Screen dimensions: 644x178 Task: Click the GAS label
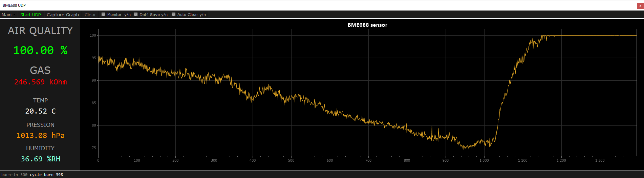[40, 70]
